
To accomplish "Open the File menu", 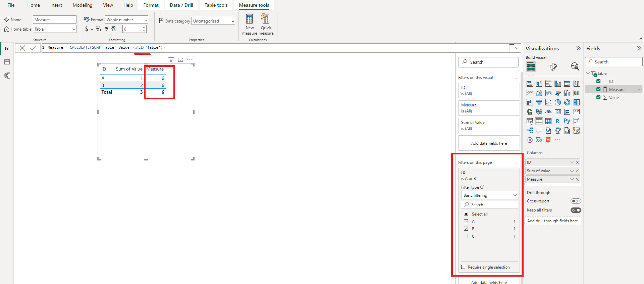I will tap(11, 5).
